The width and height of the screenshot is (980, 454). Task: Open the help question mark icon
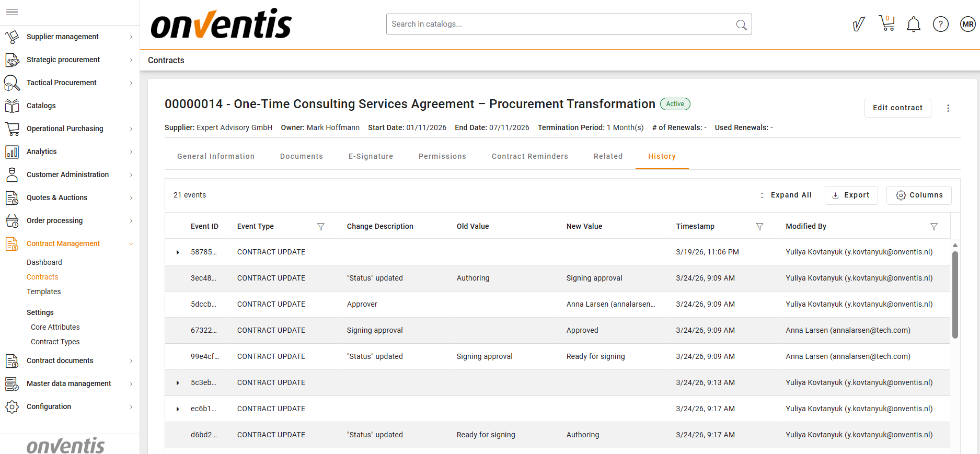click(x=940, y=25)
